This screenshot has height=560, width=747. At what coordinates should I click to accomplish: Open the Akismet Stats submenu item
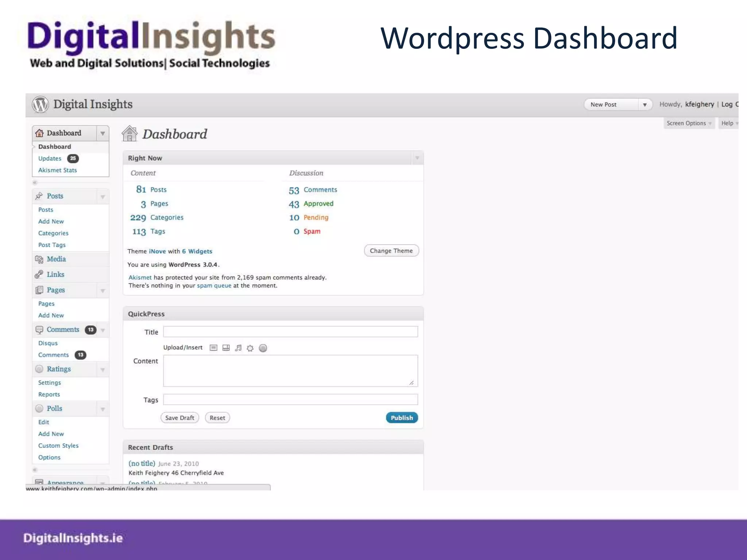58,170
